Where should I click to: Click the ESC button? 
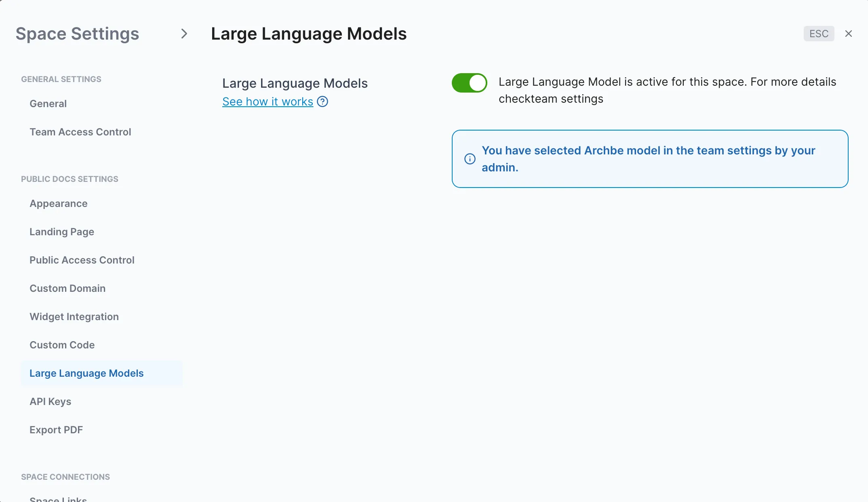pos(819,34)
